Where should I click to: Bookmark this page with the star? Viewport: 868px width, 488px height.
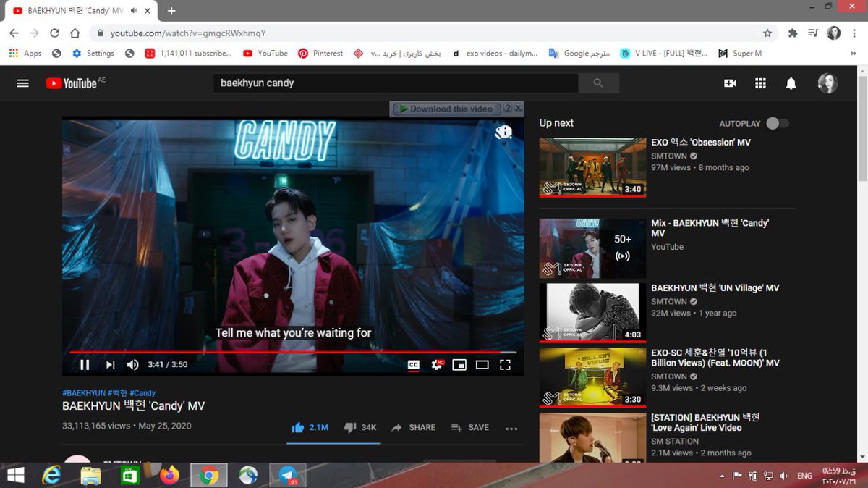coord(767,33)
